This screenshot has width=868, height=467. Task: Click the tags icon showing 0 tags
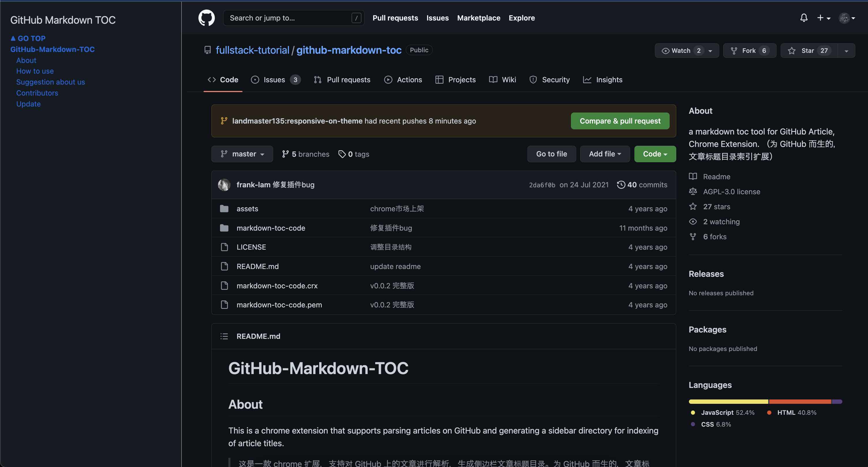click(342, 154)
